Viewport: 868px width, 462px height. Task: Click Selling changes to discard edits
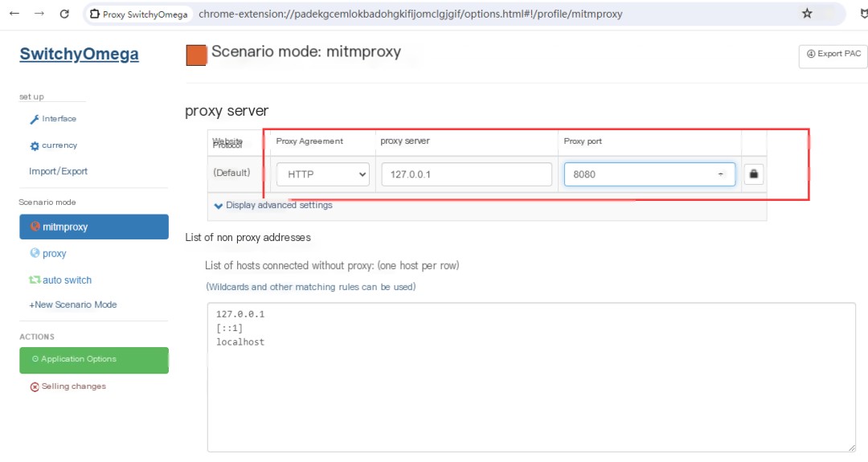(68, 386)
